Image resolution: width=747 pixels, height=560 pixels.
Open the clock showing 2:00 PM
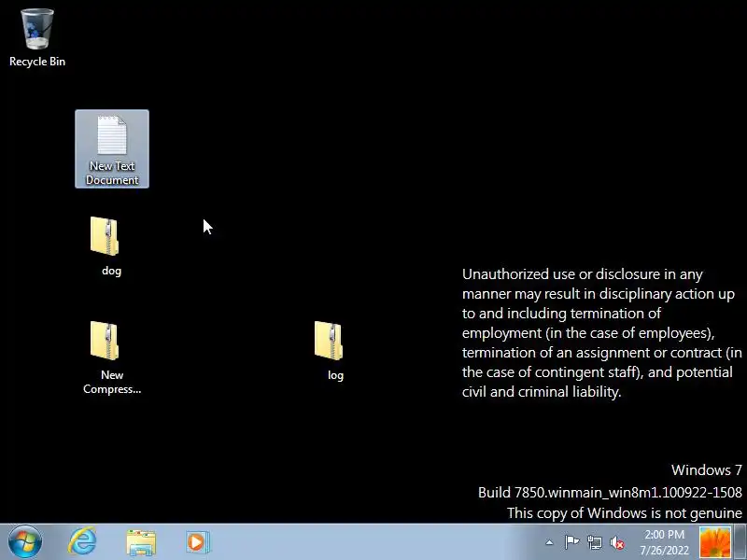pos(665,542)
